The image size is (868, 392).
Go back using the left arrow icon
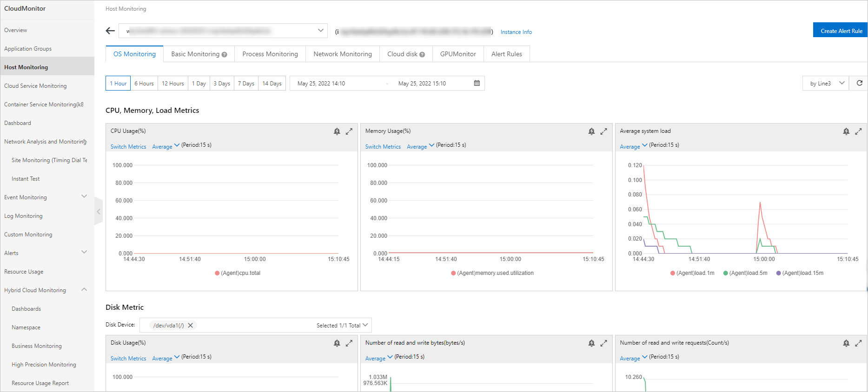tap(110, 31)
